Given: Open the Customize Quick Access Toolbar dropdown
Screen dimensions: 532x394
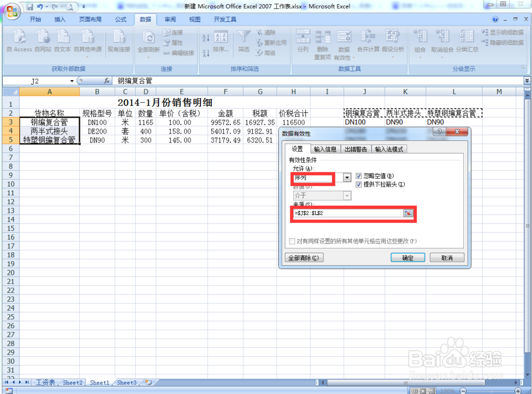Looking at the screenshot, I should [84, 6].
